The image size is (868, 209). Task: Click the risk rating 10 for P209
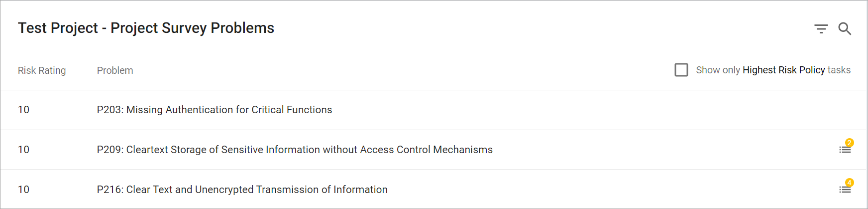pos(23,150)
